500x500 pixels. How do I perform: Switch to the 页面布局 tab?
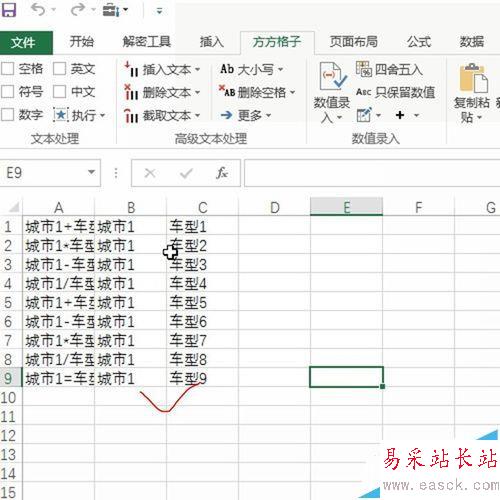click(x=354, y=42)
